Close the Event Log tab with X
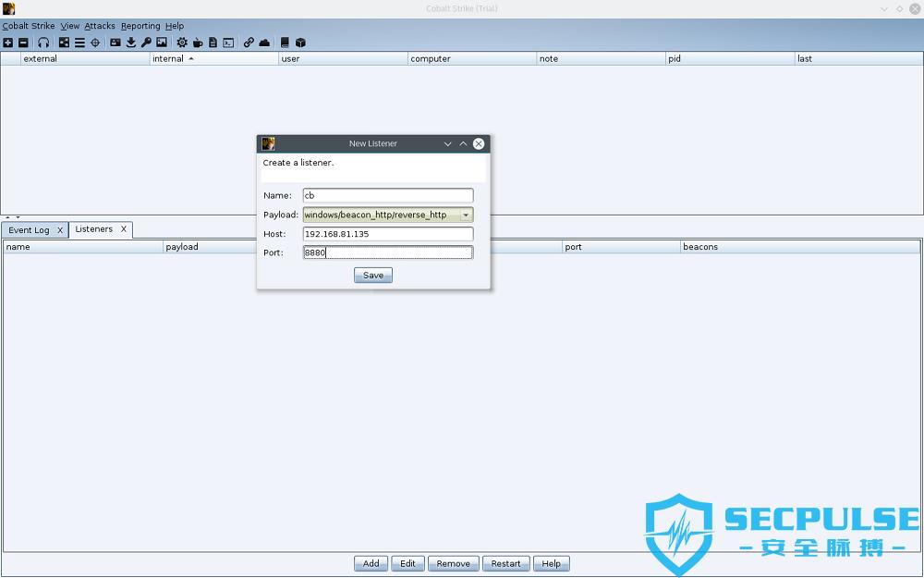This screenshot has width=924, height=578. point(60,230)
